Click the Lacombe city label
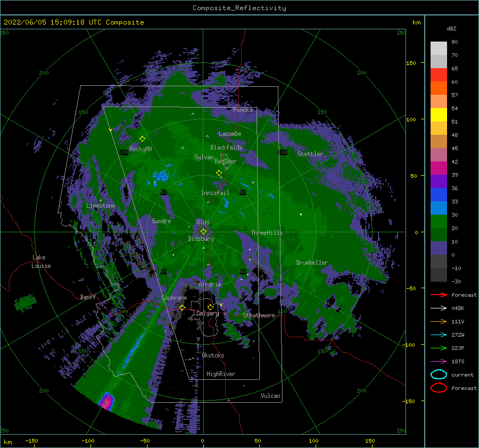The width and height of the screenshot is (479, 448). click(x=230, y=134)
